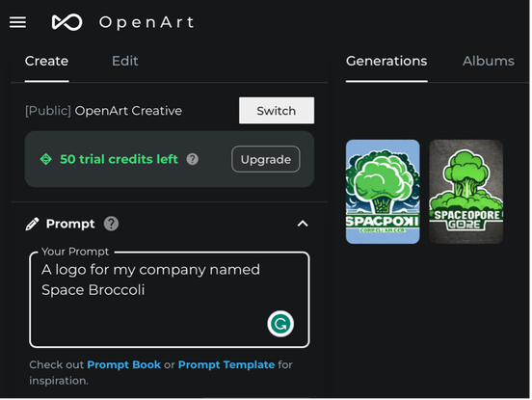Click the OpenArt wordmark text
This screenshot has width=532, height=400.
146,23
